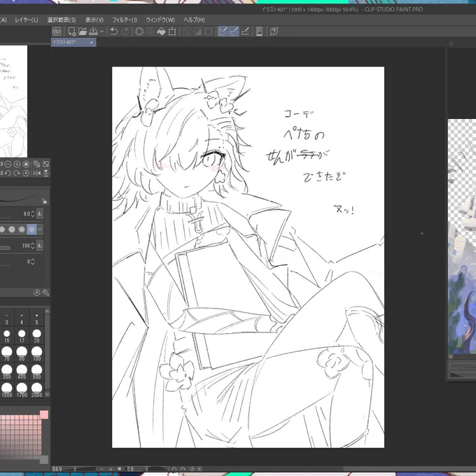This screenshot has height=476, width=476.
Task: Open Sub Tool Detail wrench icon
Action: [x=45, y=293]
